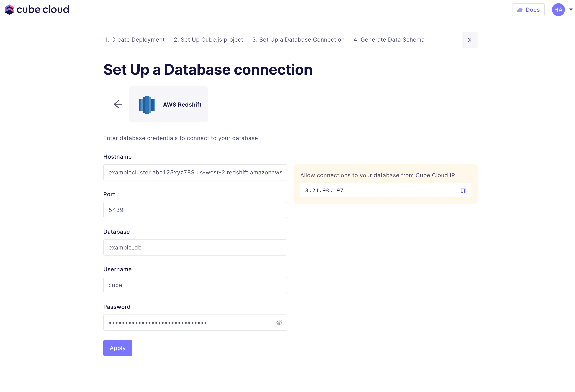575x392 pixels.
Task: Click inside the Password field
Action: pyautogui.click(x=188, y=322)
